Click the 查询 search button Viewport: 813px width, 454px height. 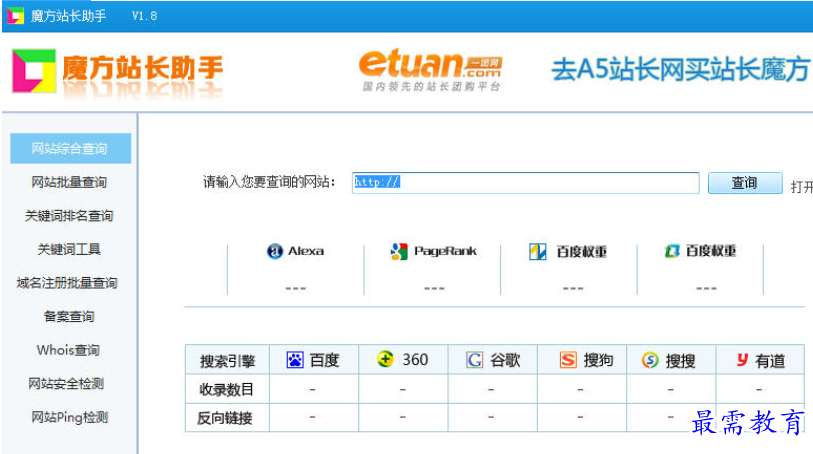[745, 183]
